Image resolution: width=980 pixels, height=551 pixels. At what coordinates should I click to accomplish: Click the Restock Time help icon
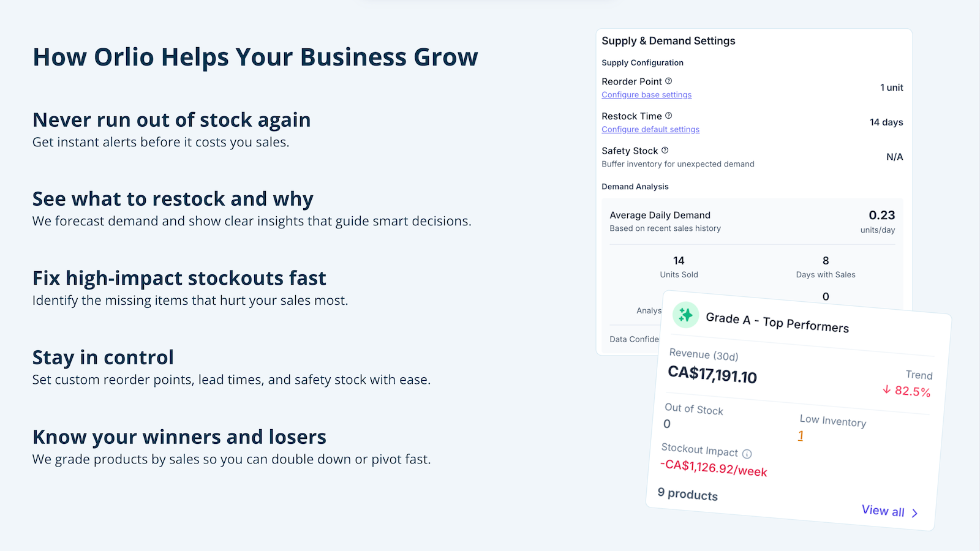pyautogui.click(x=669, y=116)
